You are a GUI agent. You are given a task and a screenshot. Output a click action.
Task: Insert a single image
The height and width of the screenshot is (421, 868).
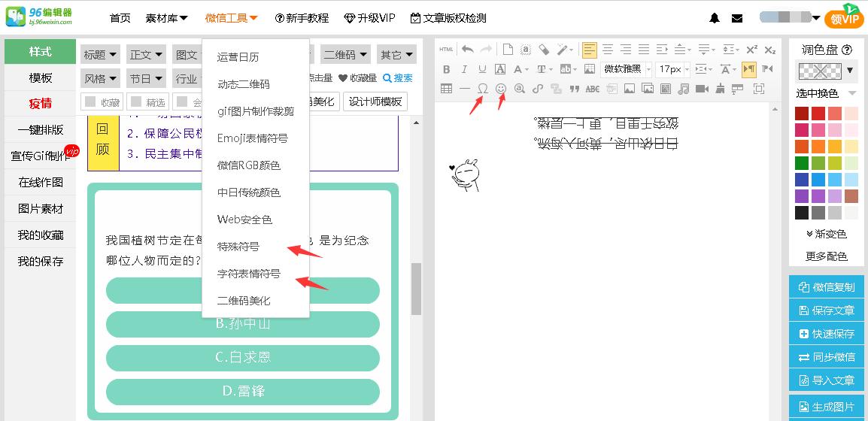click(x=630, y=89)
